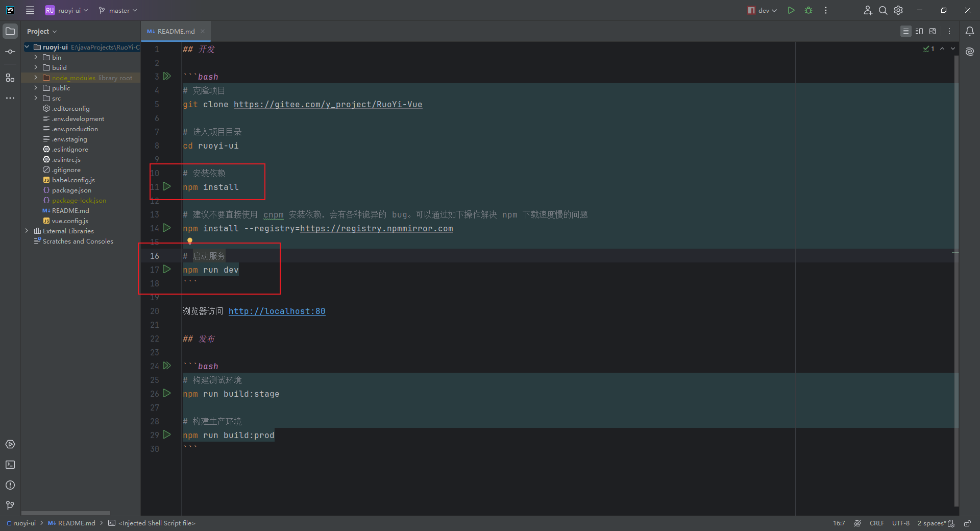Select vue.config.js in project tree
The image size is (980, 531).
[x=70, y=221]
